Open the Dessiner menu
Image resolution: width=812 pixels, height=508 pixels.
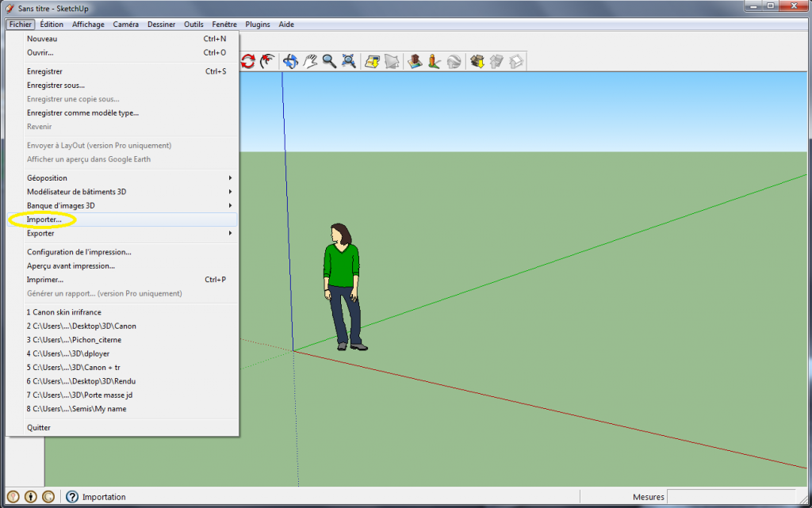click(x=161, y=25)
